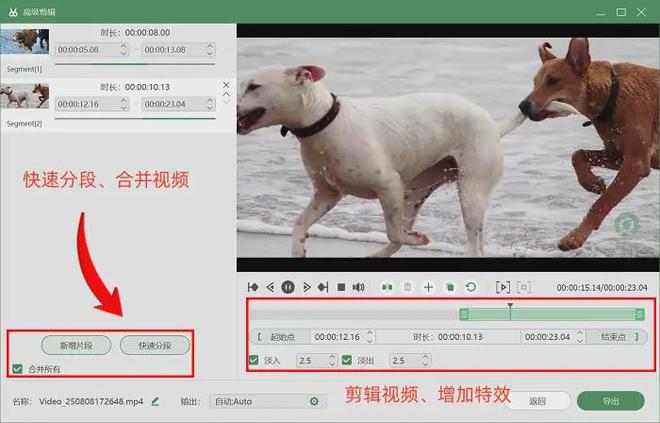Click the left trim handle of the green range
The image size is (660, 423).
pos(464,314)
